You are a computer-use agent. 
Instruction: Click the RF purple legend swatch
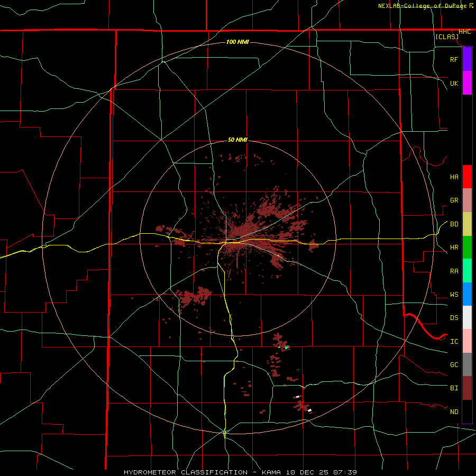467,59
